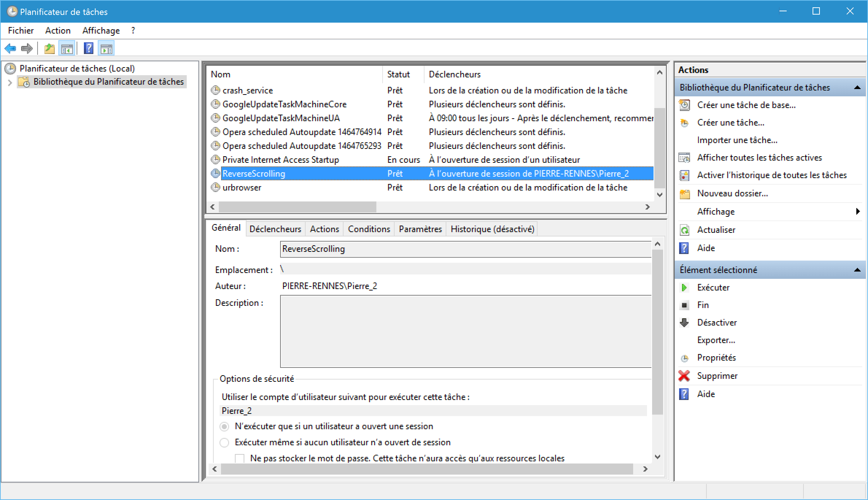Open the Action menu
Viewport: 868px width, 500px height.
coord(58,31)
